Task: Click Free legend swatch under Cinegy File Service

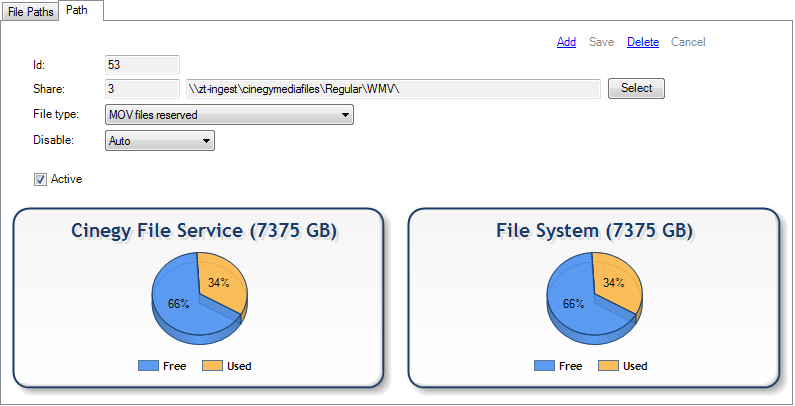Action: click(x=148, y=365)
